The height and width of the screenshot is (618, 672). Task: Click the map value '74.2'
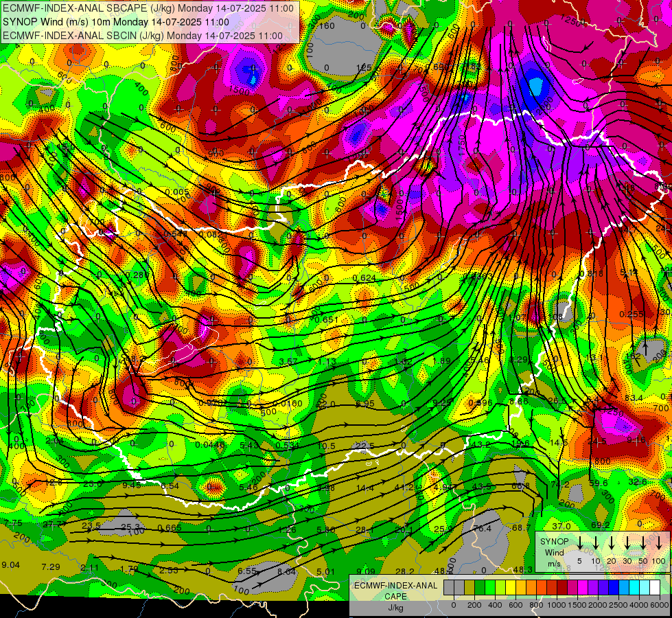[559, 484]
